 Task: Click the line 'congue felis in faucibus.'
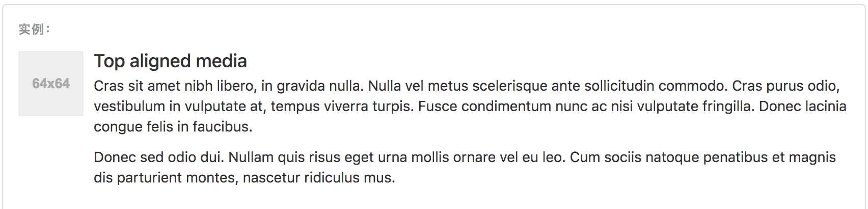[173, 127]
